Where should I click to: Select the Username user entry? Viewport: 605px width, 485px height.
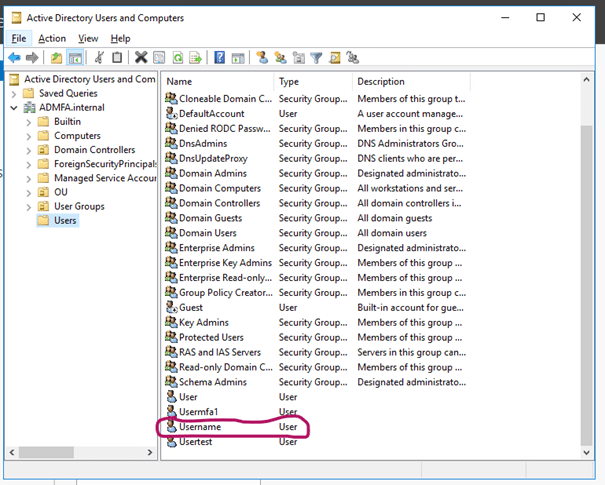coord(200,427)
